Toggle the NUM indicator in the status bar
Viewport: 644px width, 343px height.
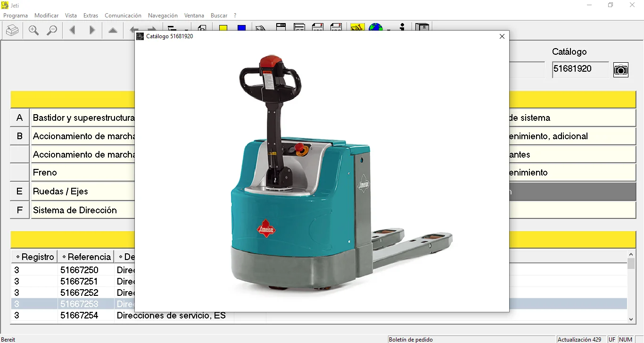pyautogui.click(x=625, y=339)
